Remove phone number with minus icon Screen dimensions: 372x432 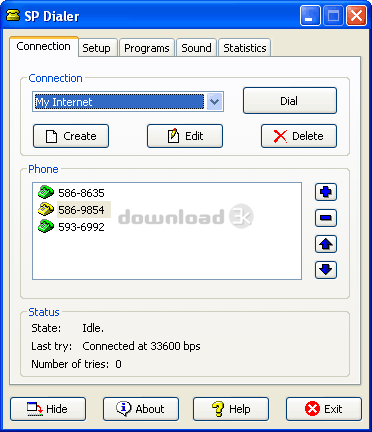click(x=326, y=218)
